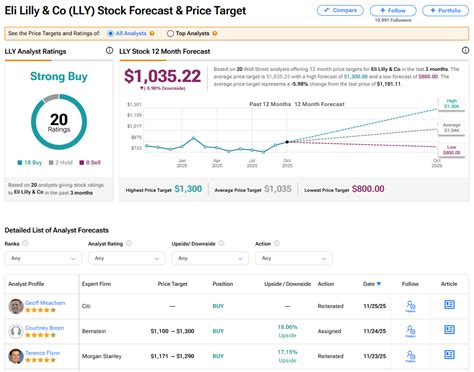Click BUY position in Bernstein row
This screenshot has height=372, width=474.
click(x=218, y=331)
